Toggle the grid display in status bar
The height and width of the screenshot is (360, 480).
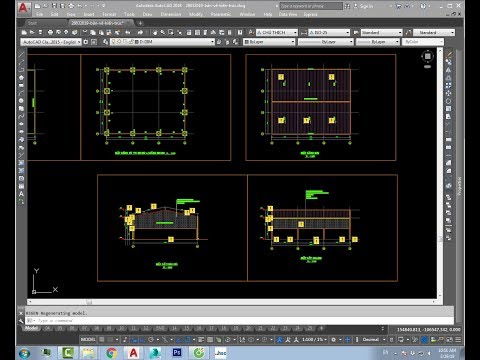point(102,339)
